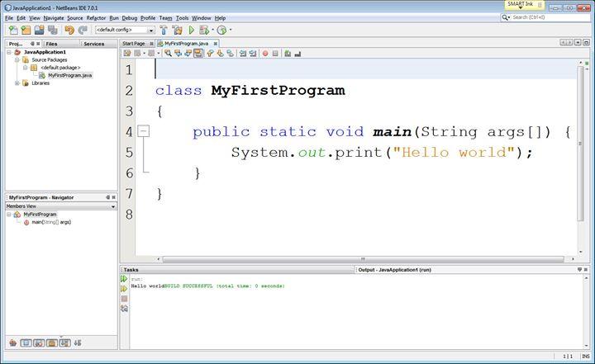Open the File menu
Screen dimensions: 595x364
click(9, 18)
